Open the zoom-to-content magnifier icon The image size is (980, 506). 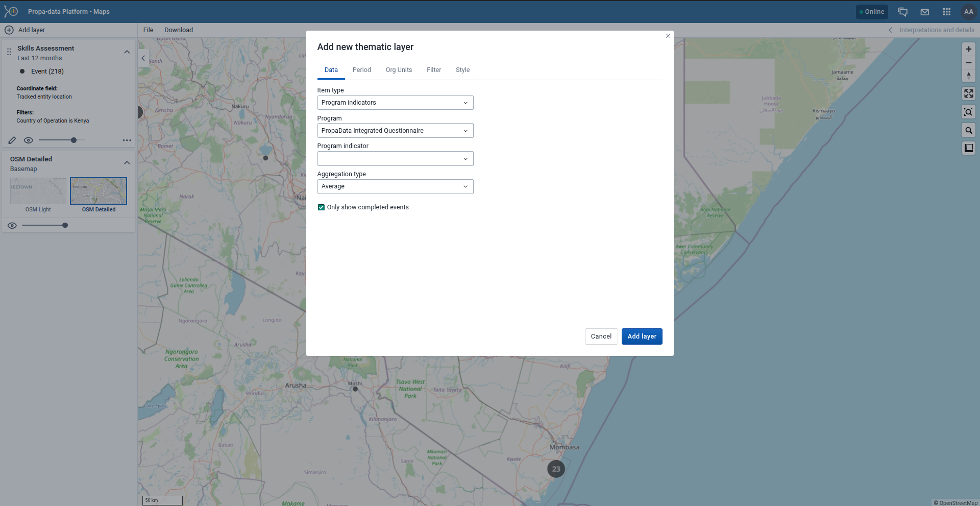[x=968, y=111]
